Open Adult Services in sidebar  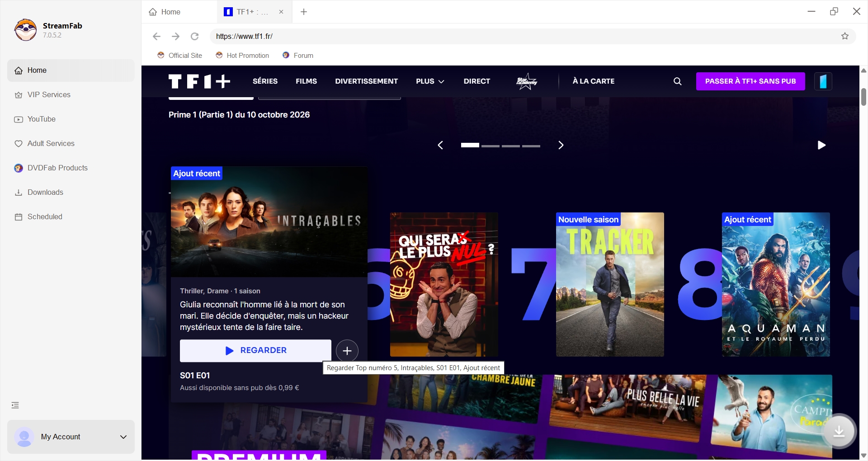(71, 144)
